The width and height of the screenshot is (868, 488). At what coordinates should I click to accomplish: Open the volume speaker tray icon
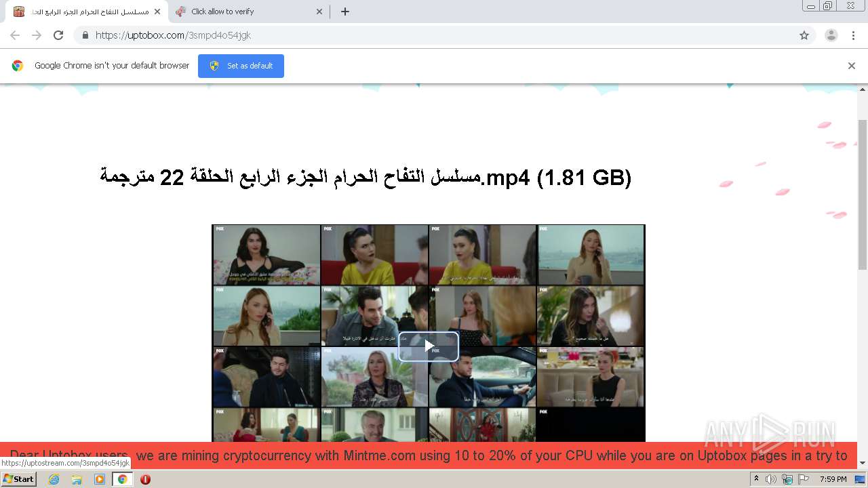[x=771, y=479]
